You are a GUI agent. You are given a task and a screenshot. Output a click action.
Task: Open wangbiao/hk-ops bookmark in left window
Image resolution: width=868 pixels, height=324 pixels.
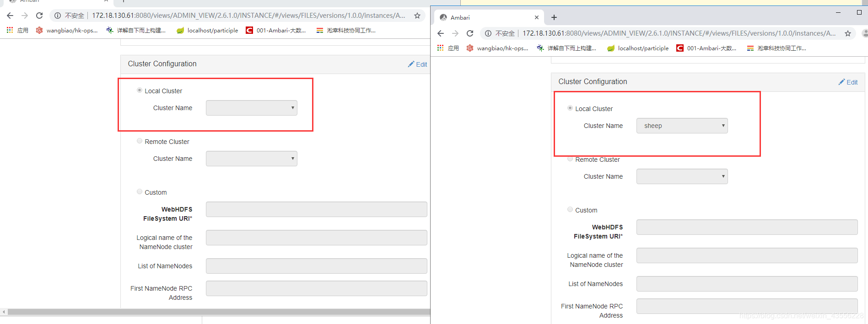[x=67, y=30]
